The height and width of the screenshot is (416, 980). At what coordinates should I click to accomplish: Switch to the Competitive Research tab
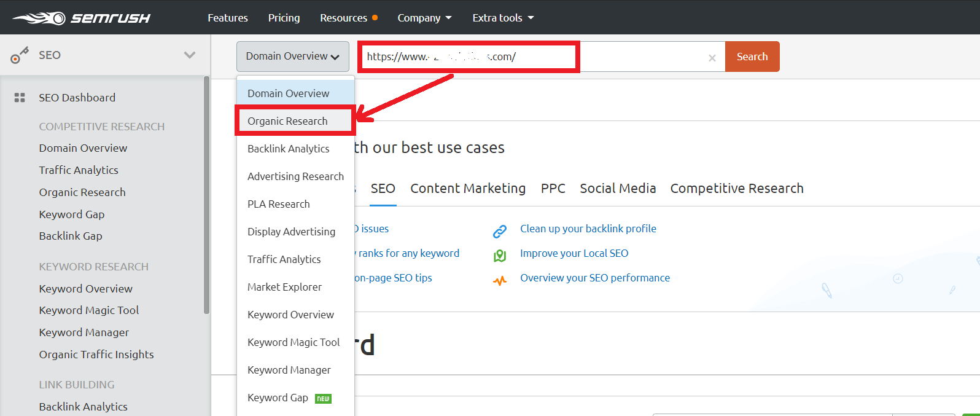737,188
